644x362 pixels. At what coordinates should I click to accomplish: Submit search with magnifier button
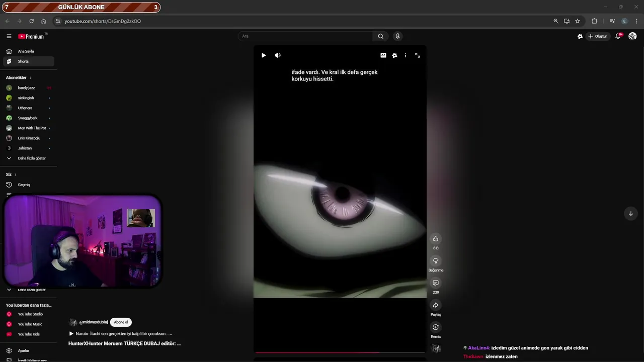pyautogui.click(x=381, y=36)
